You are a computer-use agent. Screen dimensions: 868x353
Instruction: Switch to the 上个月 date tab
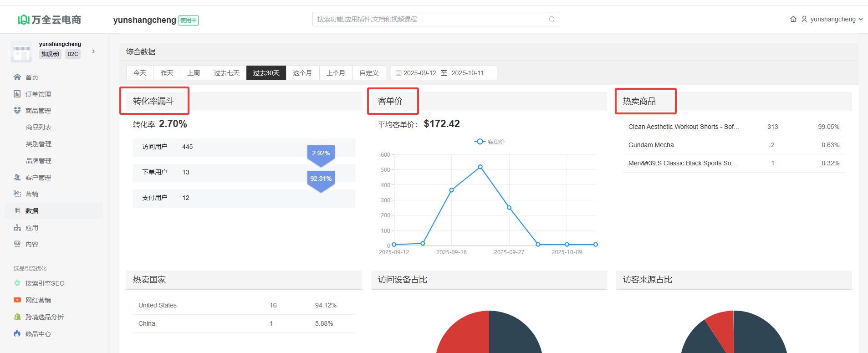[x=336, y=73]
